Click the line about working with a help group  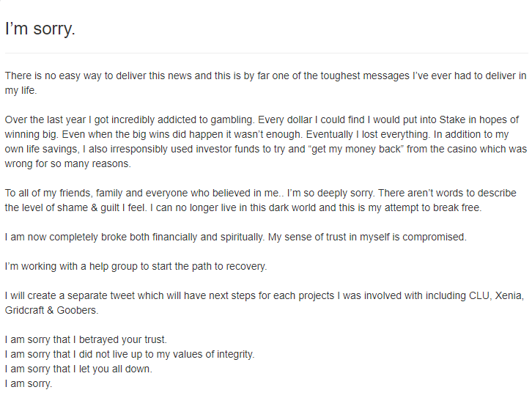tap(136, 266)
